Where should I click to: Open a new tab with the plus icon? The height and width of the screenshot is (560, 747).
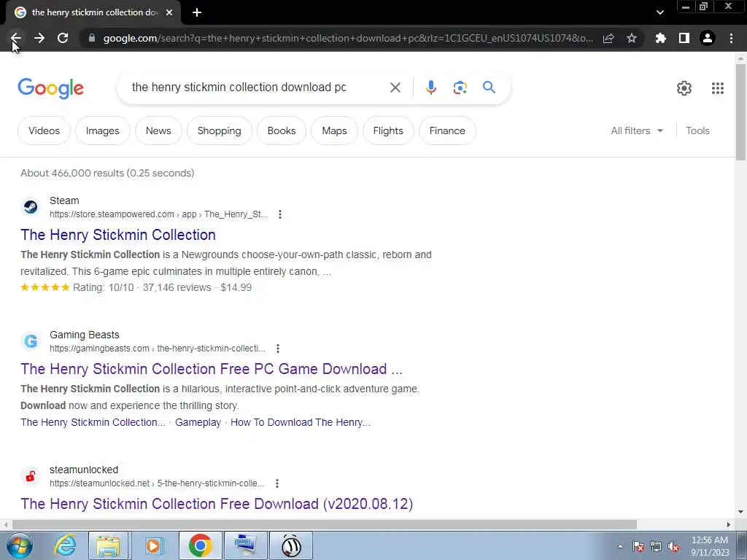pyautogui.click(x=197, y=12)
